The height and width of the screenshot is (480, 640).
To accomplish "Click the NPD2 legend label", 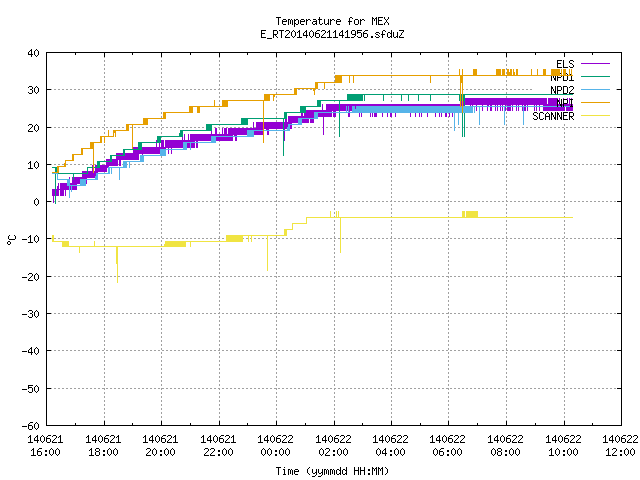I will click(x=562, y=90).
